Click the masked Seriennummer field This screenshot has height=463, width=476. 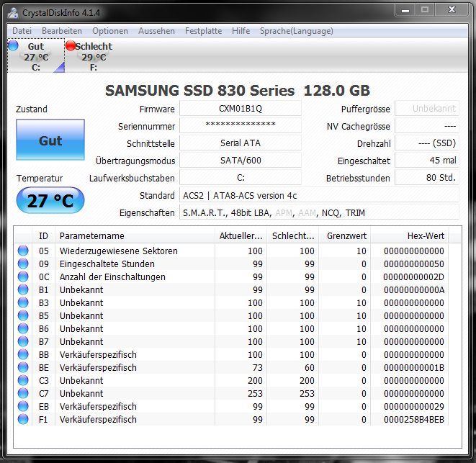[x=241, y=126]
